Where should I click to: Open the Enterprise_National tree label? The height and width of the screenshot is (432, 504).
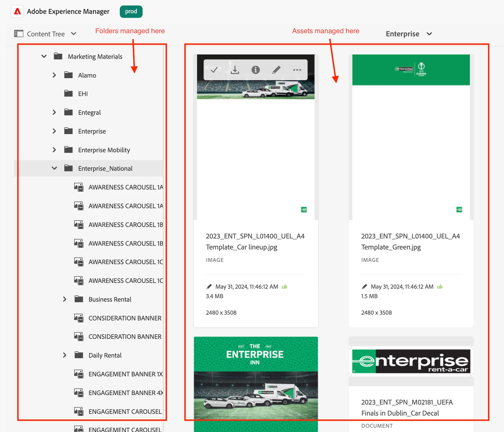point(105,168)
